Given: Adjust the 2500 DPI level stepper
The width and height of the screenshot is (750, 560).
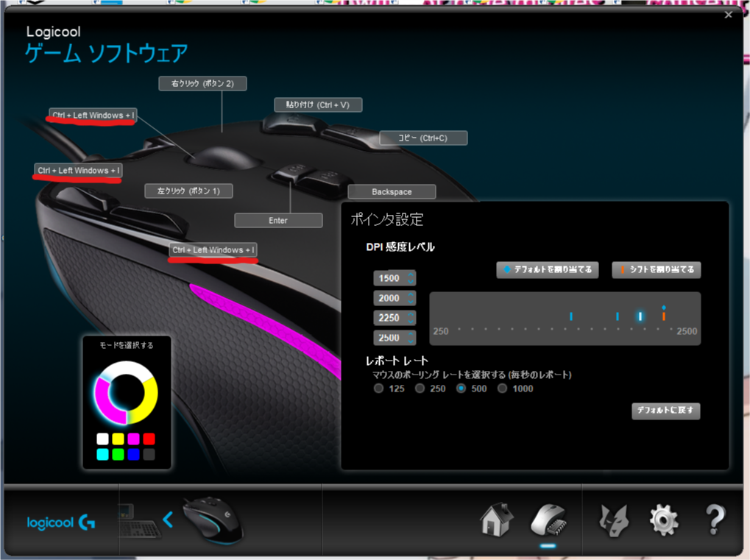Looking at the screenshot, I should 411,338.
